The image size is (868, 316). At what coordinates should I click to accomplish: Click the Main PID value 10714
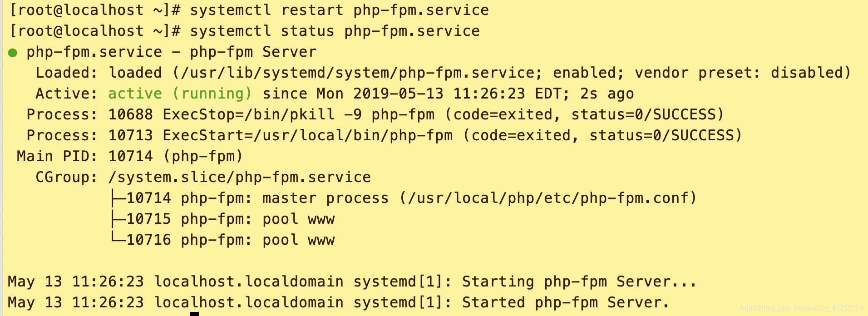130,156
